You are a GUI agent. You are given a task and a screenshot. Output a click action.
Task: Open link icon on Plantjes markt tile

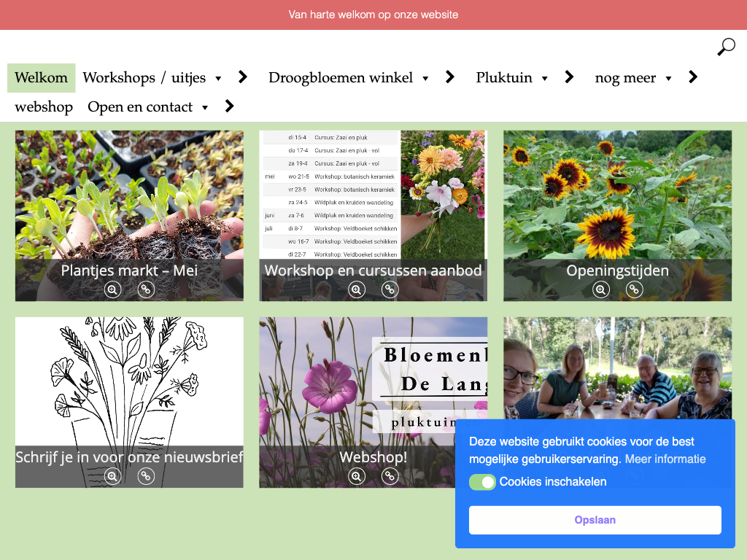(147, 289)
